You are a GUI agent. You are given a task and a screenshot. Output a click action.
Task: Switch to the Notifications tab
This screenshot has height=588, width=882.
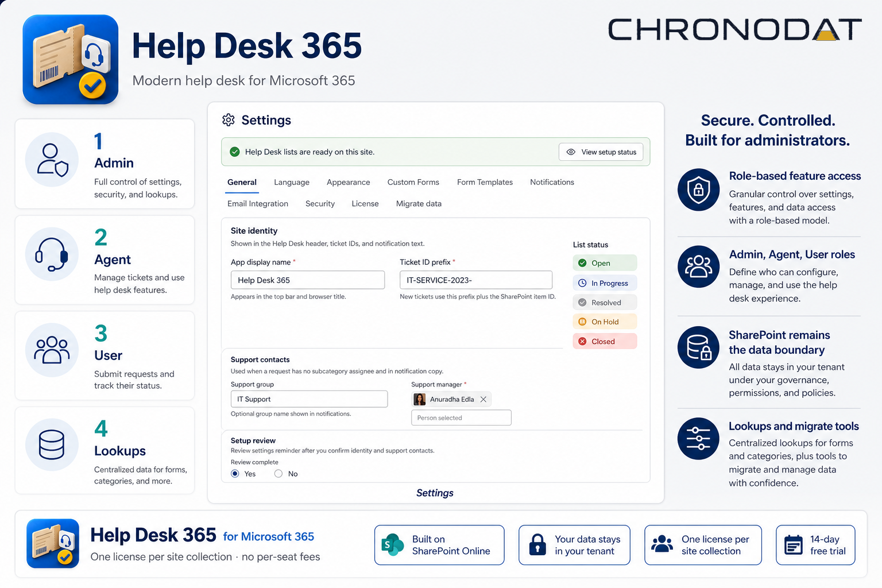click(552, 183)
